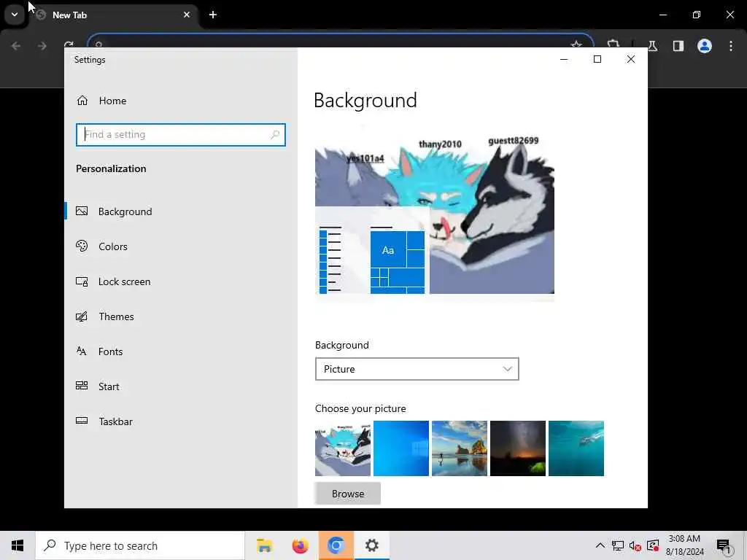
Task: Open File Explorer from the taskbar
Action: tap(264, 545)
